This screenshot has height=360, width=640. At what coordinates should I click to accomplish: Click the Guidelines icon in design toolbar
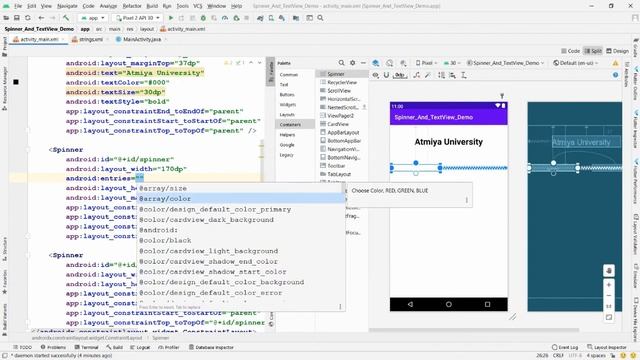(464, 75)
